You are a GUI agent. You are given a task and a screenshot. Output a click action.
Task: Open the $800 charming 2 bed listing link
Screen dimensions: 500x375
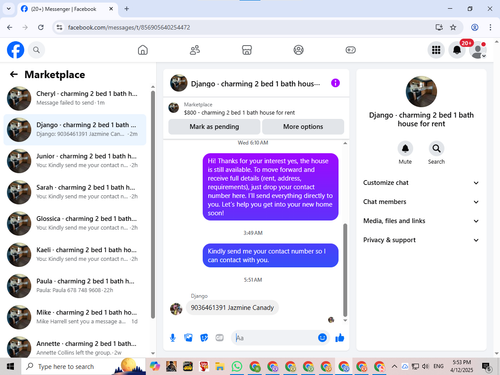click(239, 113)
